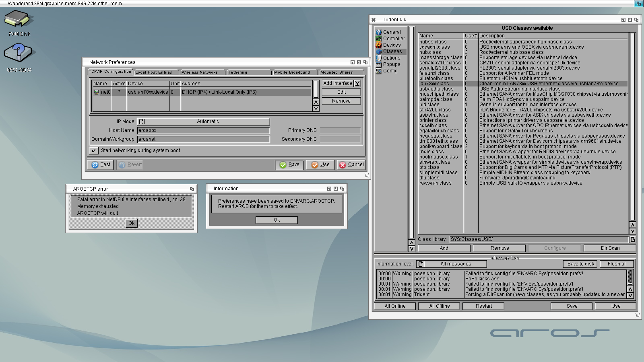Click Flush all in Message Log
644x362 pixels.
click(x=617, y=264)
